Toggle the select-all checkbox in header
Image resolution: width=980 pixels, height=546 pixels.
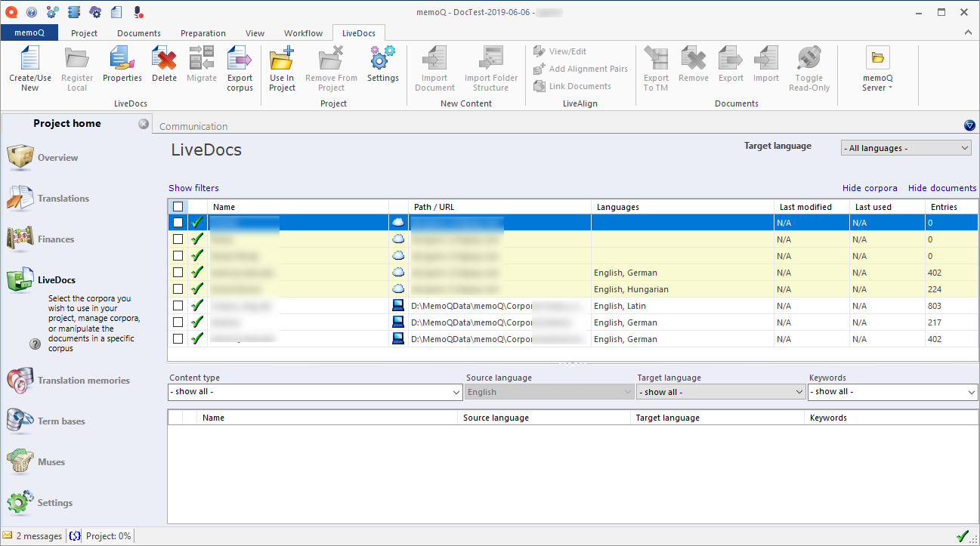click(x=178, y=207)
